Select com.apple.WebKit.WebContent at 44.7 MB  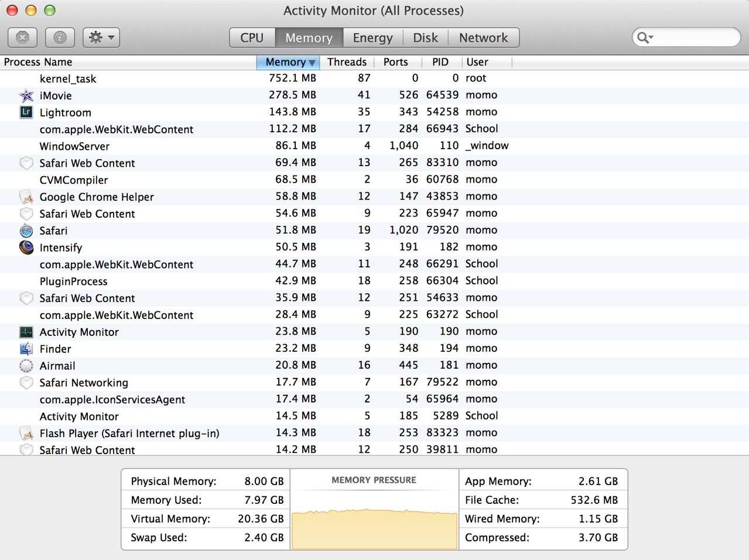click(374, 264)
